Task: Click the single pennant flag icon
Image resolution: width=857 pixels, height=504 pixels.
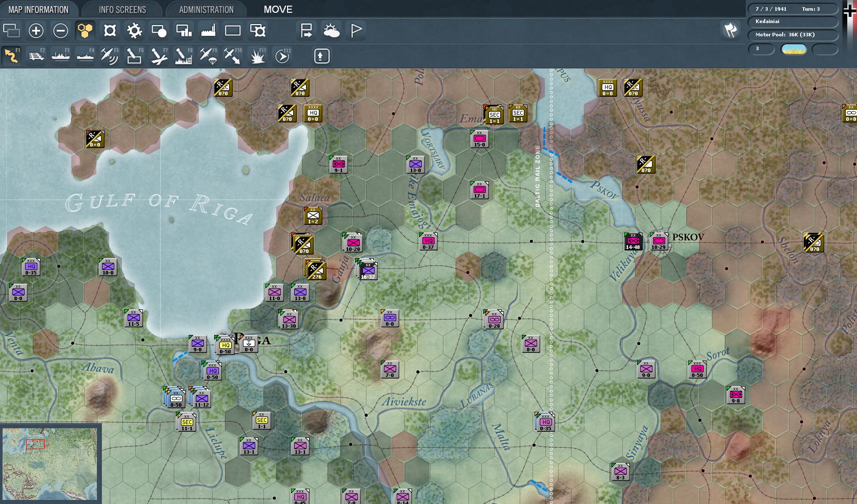Action: click(x=356, y=31)
